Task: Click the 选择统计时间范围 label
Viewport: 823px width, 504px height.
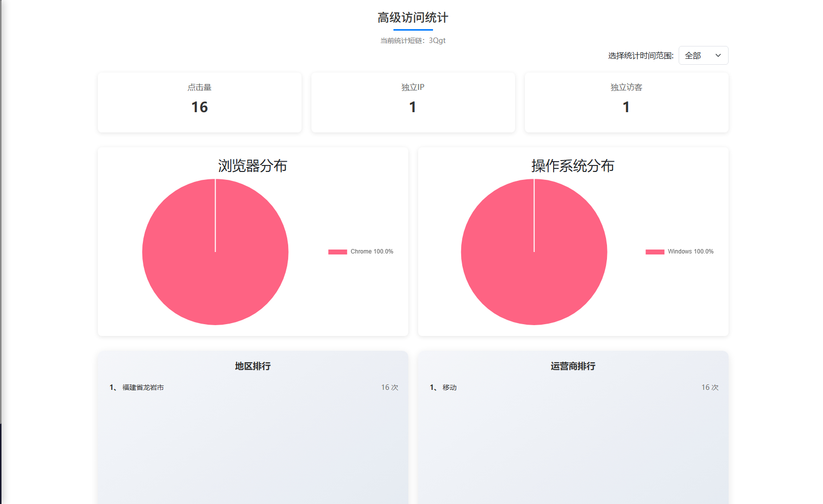Action: [641, 56]
